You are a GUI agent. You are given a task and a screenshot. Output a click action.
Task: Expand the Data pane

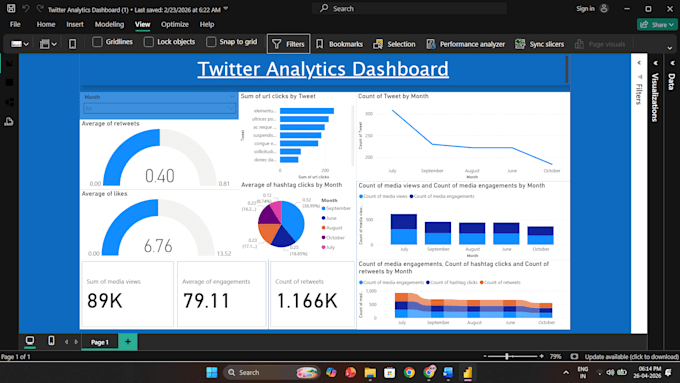click(672, 63)
